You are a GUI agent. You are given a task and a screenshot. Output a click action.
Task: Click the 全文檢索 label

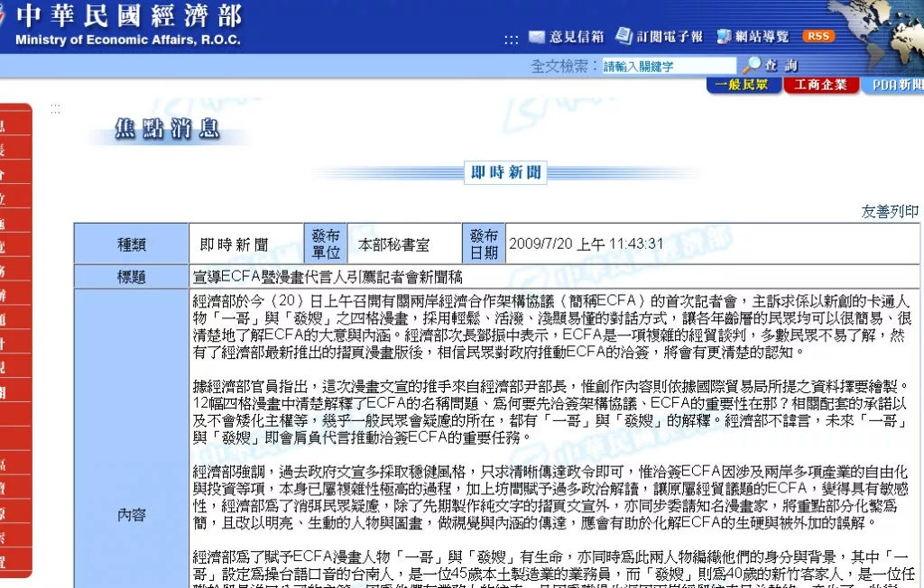(564, 66)
